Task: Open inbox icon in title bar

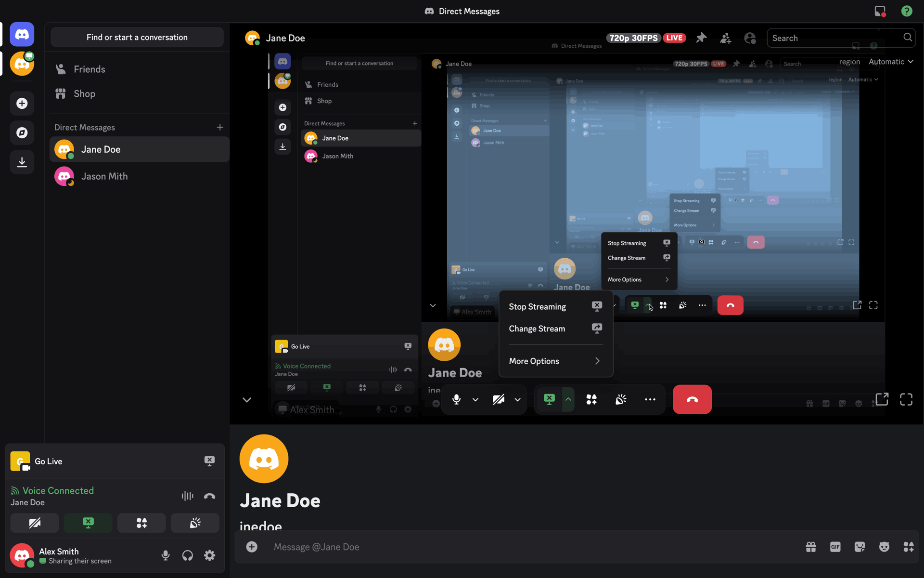Action: (x=880, y=11)
